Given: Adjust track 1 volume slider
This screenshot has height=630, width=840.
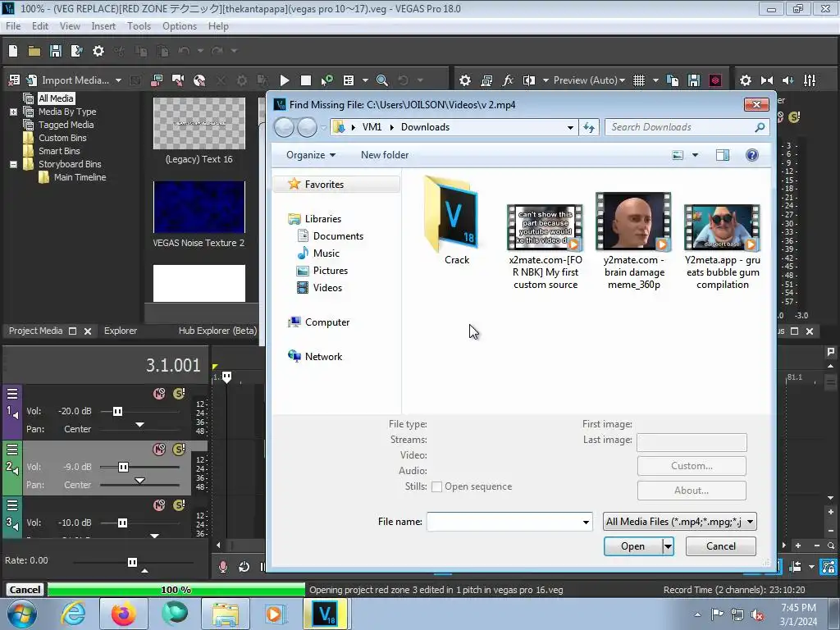Looking at the screenshot, I should (118, 412).
